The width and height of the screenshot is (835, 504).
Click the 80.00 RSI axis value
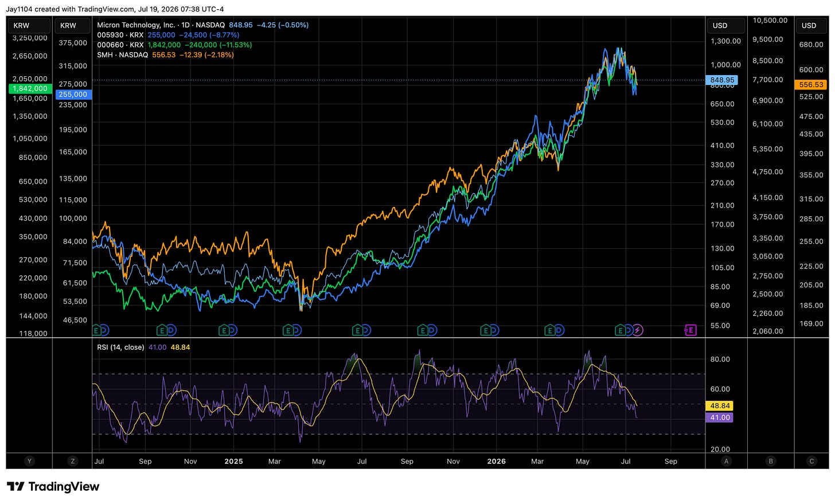720,360
